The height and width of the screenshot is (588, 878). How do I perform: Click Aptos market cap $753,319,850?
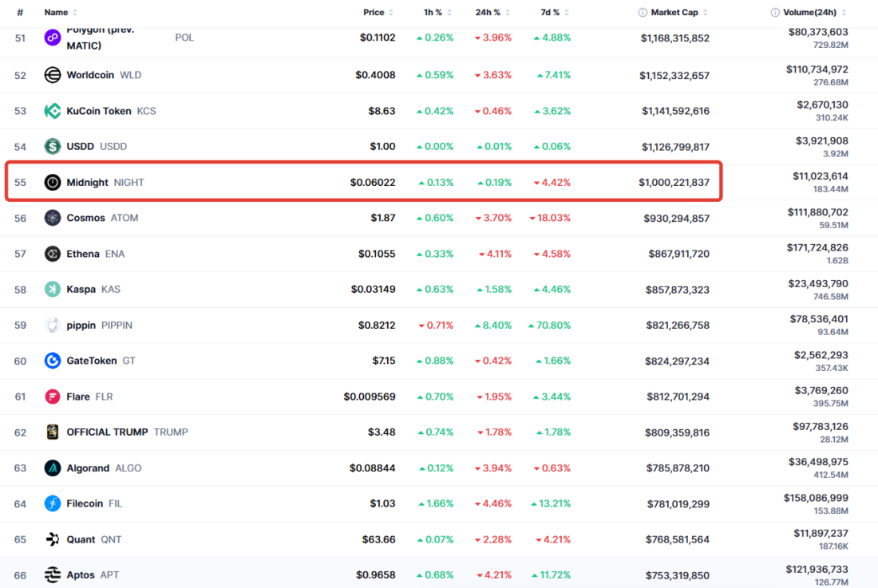[677, 575]
